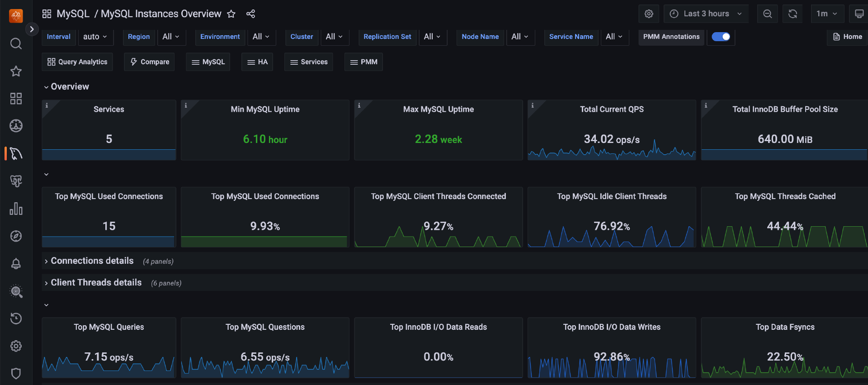The image size is (868, 385).
Task: Click the share dashboard icon
Action: (x=250, y=14)
